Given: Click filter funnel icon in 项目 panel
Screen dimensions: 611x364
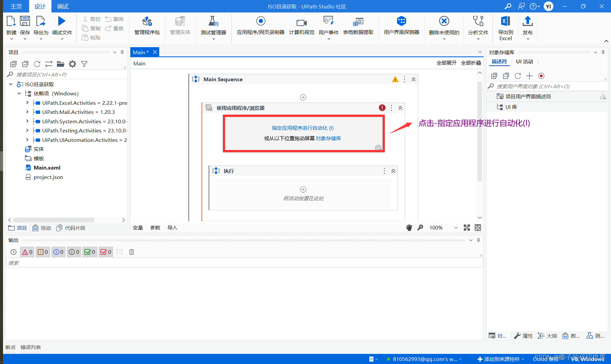Looking at the screenshot, I should [x=84, y=64].
